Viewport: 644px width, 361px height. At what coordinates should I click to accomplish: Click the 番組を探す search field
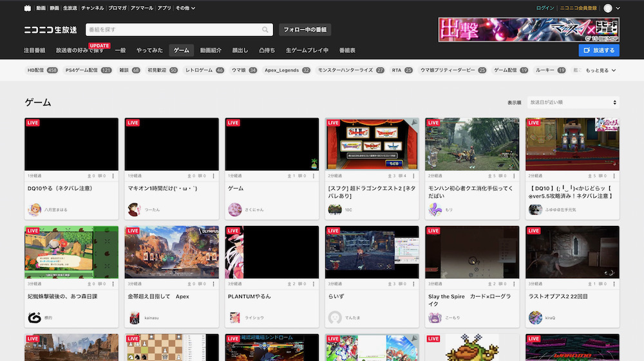point(174,30)
